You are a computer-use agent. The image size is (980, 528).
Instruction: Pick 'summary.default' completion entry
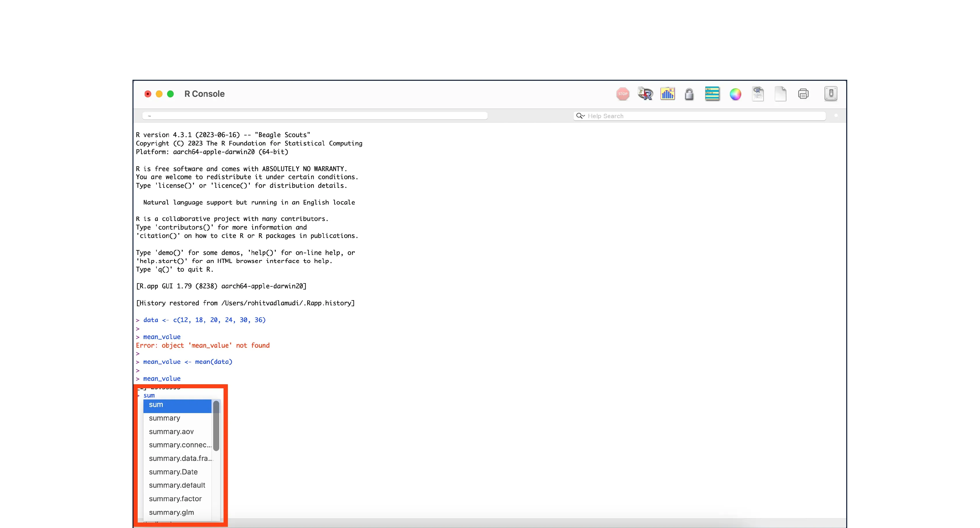177,485
